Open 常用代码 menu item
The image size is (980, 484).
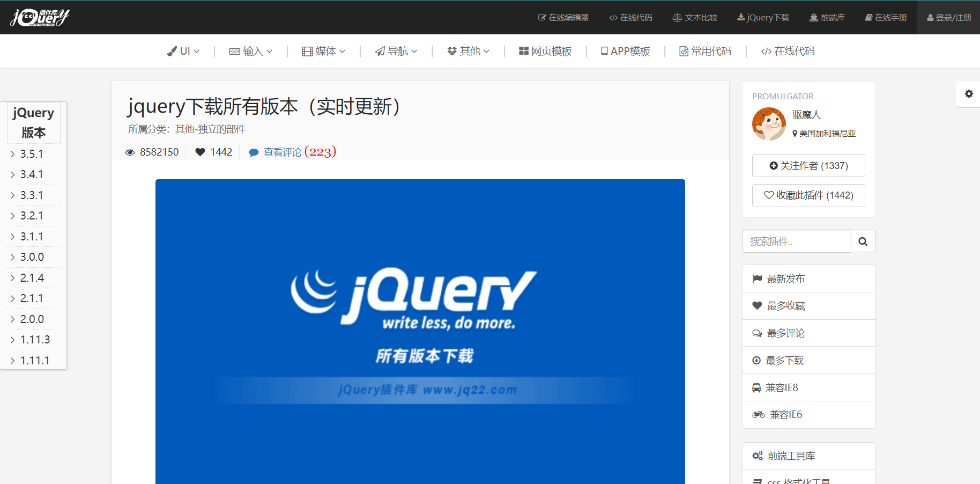click(706, 51)
